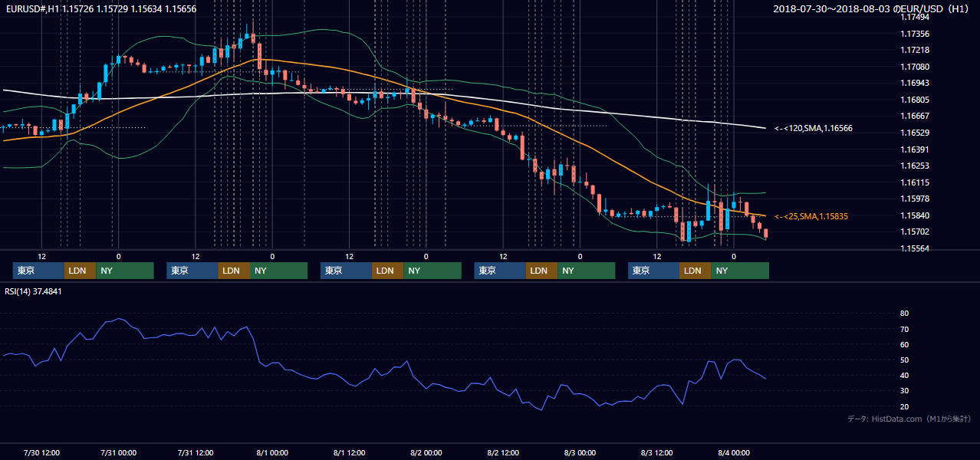Select the 120 SMA label reading 1.16566
Image resolution: width=980 pixels, height=460 pixels.
click(813, 129)
